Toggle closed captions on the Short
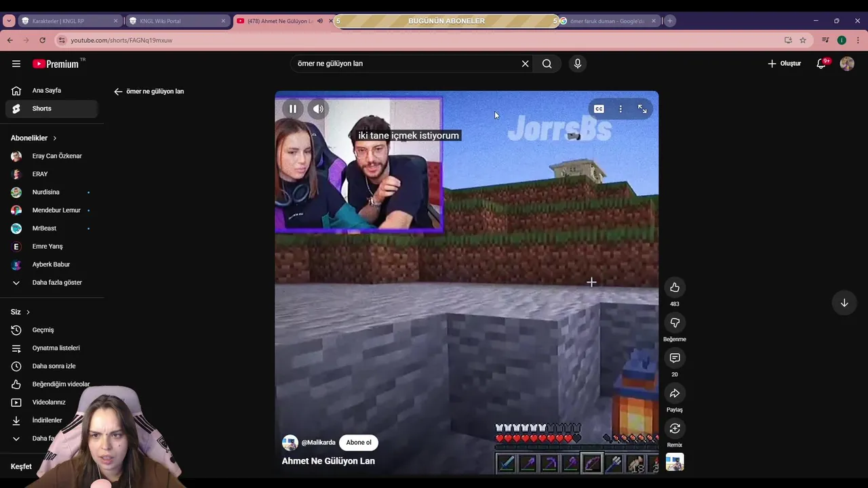 point(599,108)
